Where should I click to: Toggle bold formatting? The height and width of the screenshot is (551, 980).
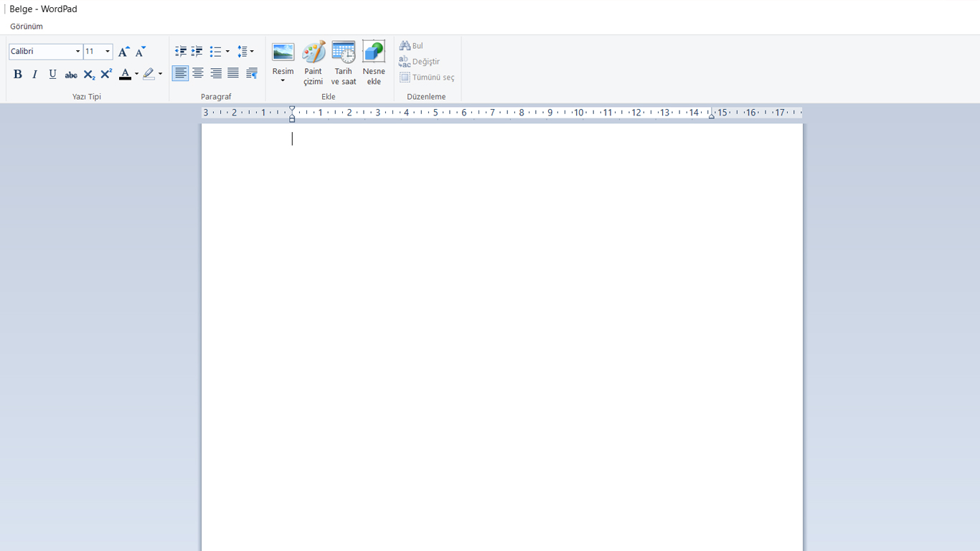pos(17,74)
